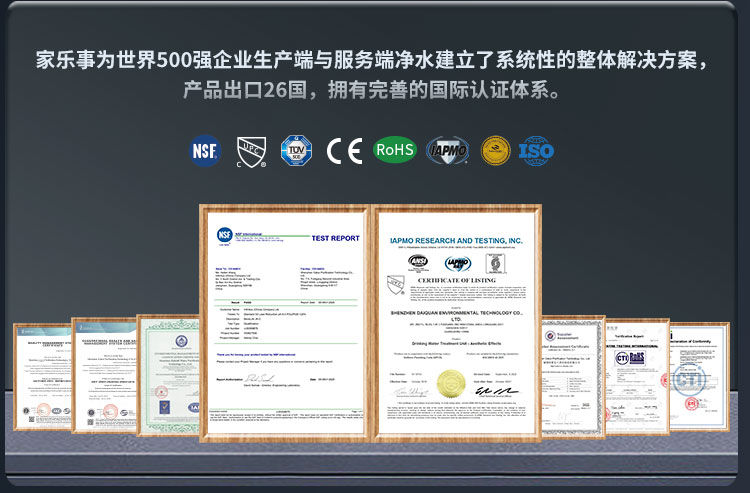
Task: Click the blue NSF certification logo
Action: tap(204, 151)
